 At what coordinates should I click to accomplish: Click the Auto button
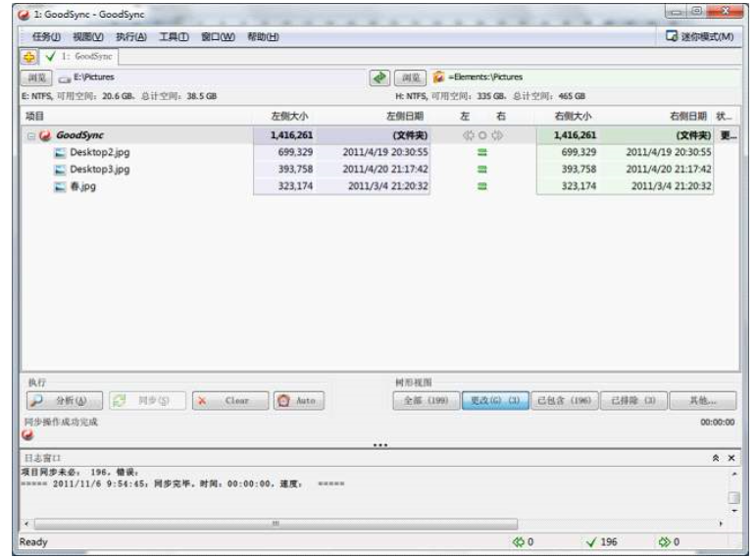point(299,400)
